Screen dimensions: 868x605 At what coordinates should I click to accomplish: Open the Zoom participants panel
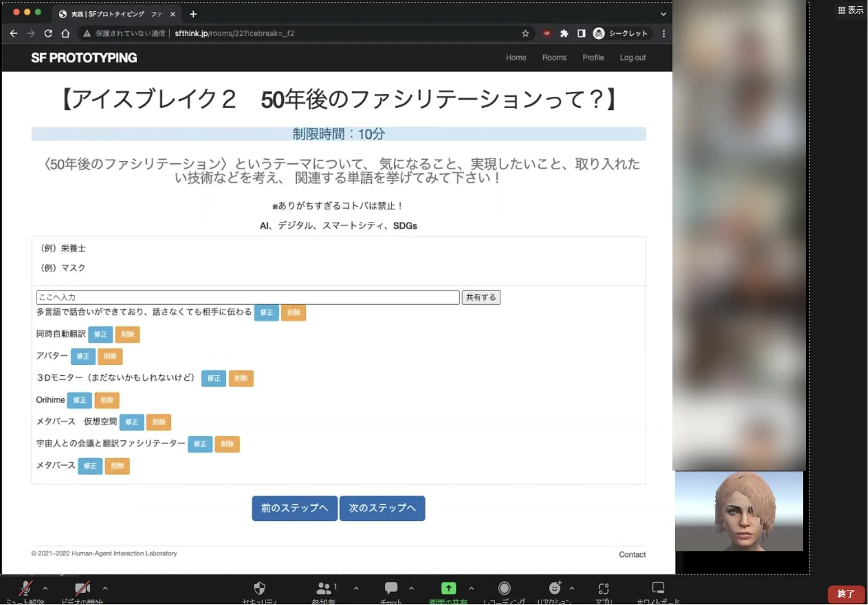(324, 588)
